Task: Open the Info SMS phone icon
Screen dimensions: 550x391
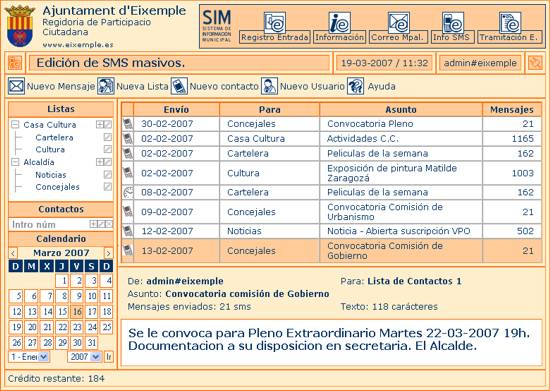Action: [x=453, y=22]
